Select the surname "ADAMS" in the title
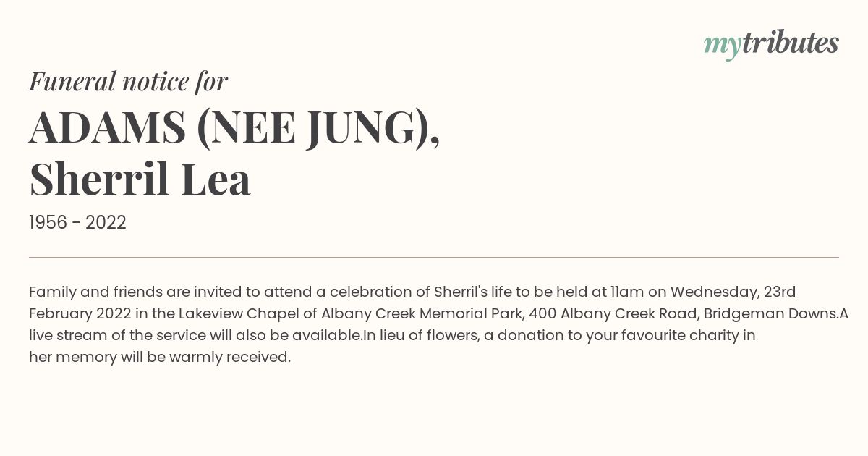 click(x=107, y=127)
